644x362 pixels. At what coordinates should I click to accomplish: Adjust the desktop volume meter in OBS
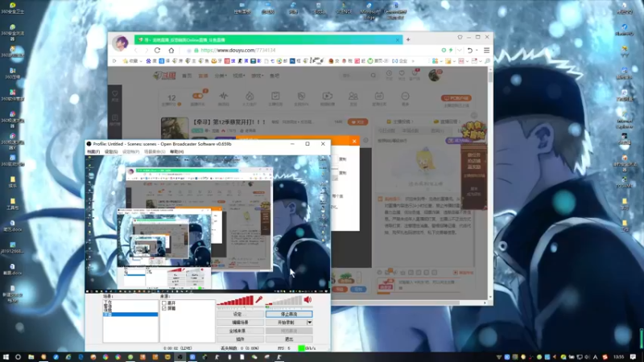coord(283,301)
